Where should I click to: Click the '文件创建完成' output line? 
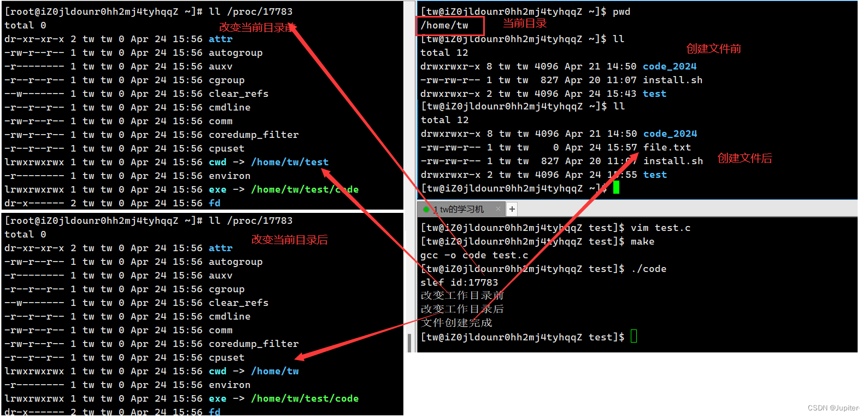tap(456, 323)
